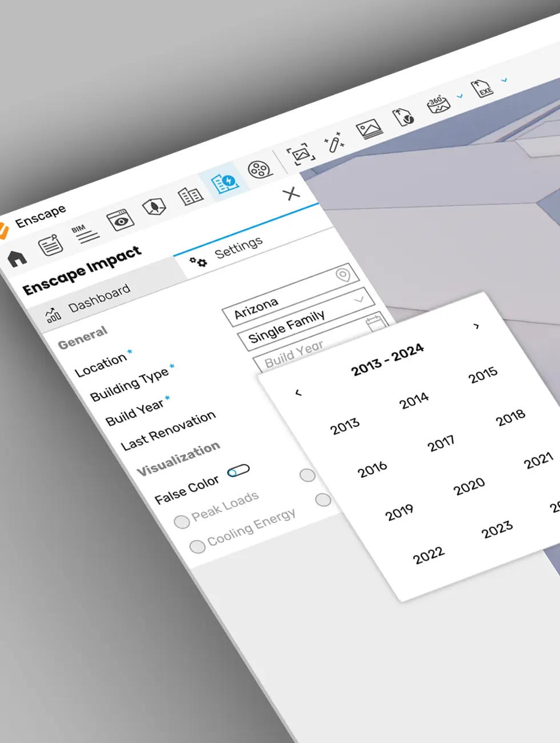Open the eye window visual settings icon

click(120, 219)
